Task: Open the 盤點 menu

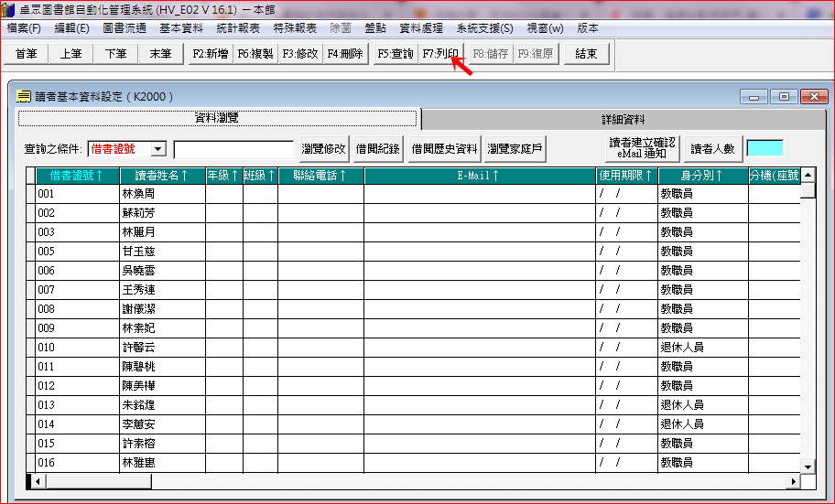Action: 375,28
